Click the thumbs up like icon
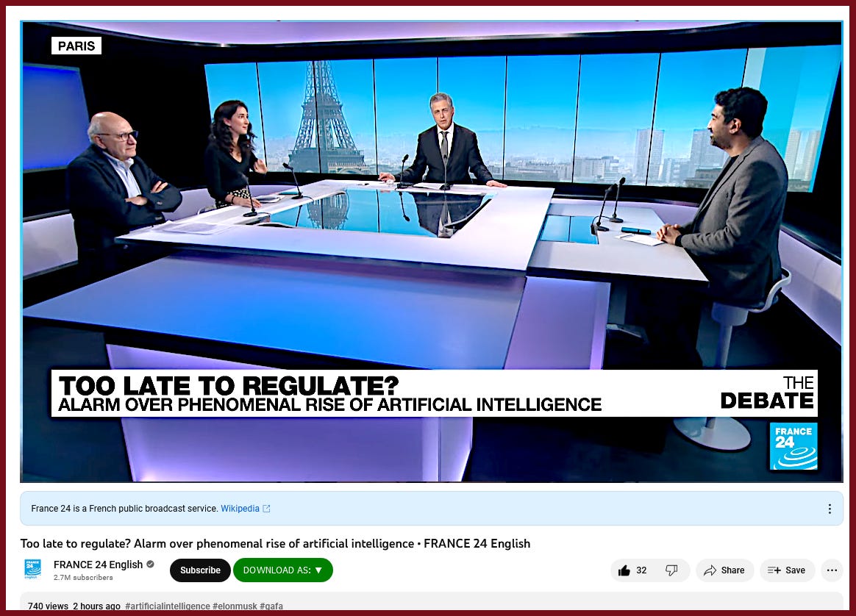856x616 pixels. (624, 570)
